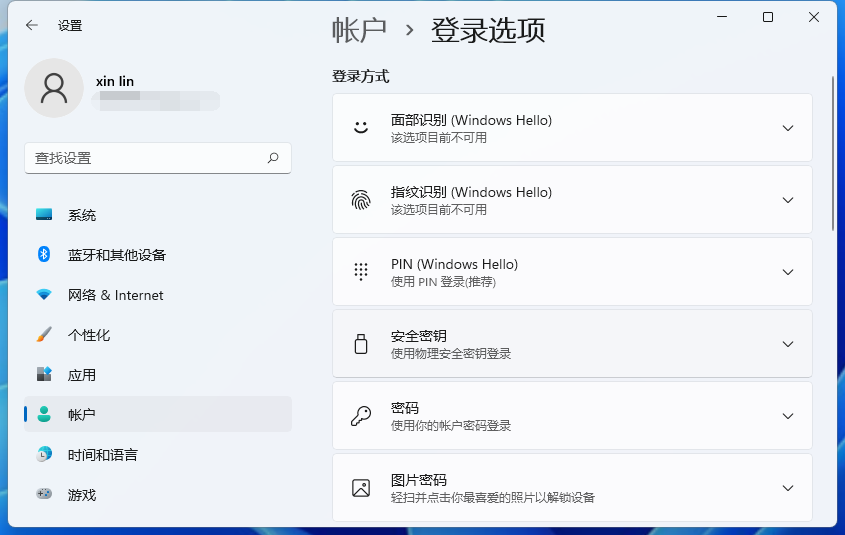Click the fingerprint recognition icon
The height and width of the screenshot is (535, 845).
point(361,200)
